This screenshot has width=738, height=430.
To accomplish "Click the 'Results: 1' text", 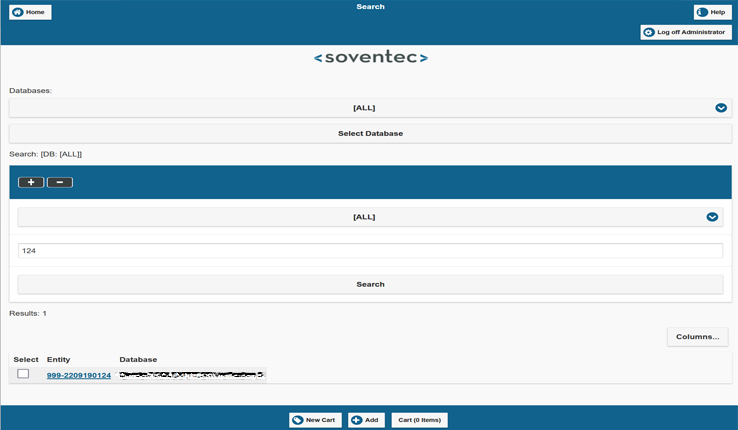I will click(x=28, y=313).
